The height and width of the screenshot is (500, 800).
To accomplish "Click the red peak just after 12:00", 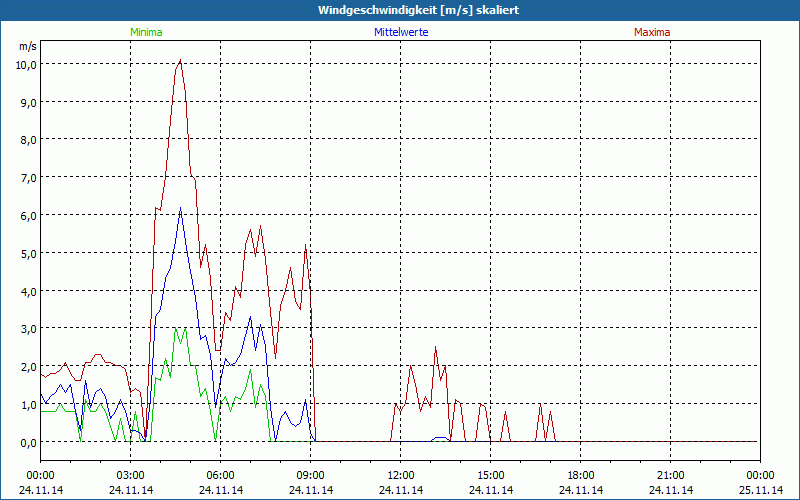I will [411, 366].
